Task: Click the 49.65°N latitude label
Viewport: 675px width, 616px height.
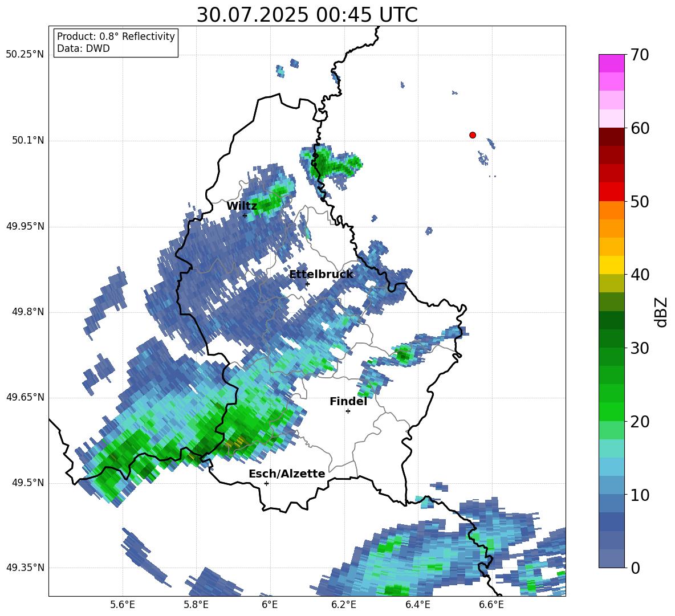Action: pyautogui.click(x=25, y=397)
